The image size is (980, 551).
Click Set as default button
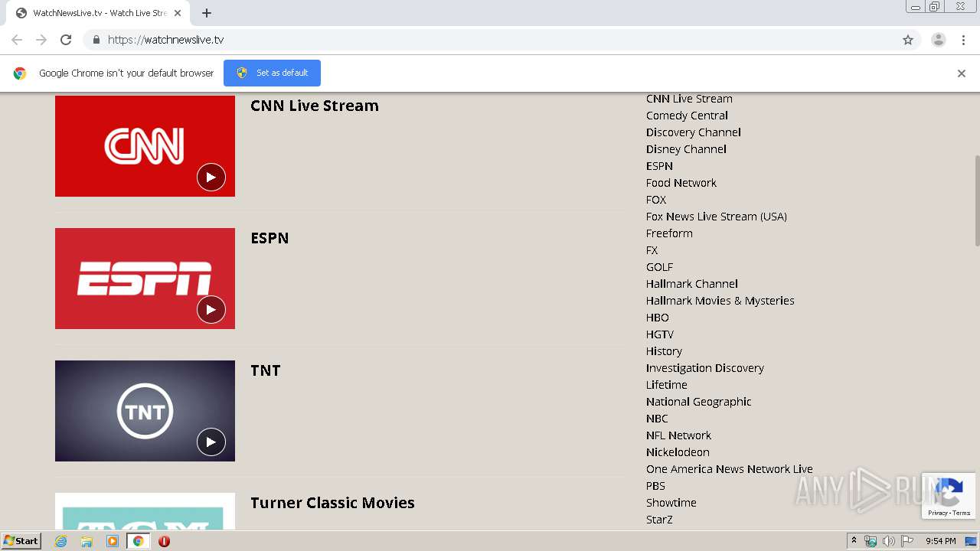272,73
